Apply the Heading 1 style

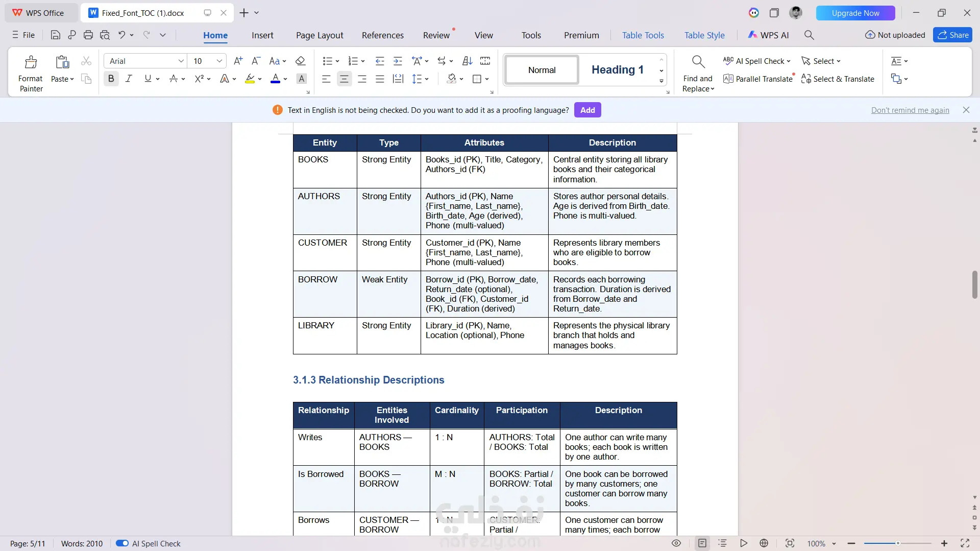tap(617, 69)
